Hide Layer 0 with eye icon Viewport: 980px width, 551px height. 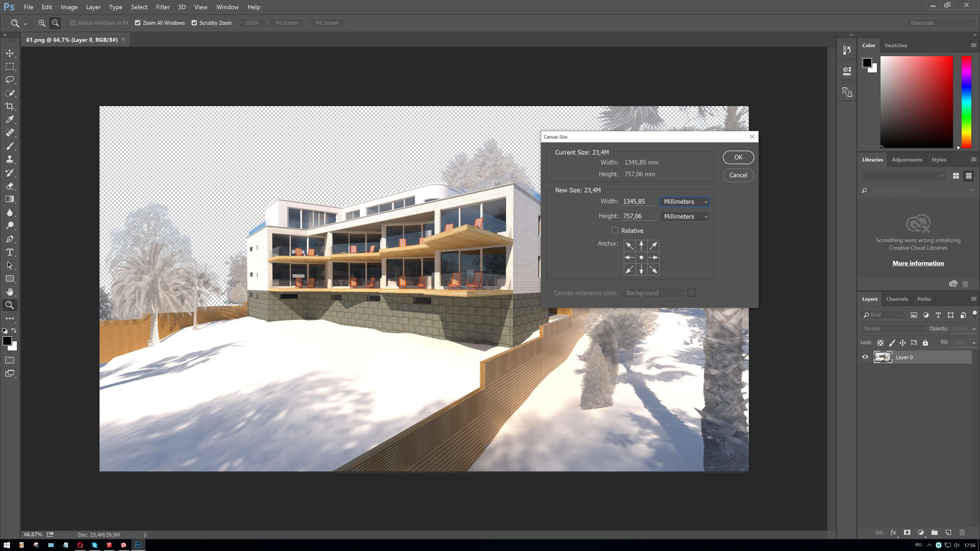click(x=865, y=357)
